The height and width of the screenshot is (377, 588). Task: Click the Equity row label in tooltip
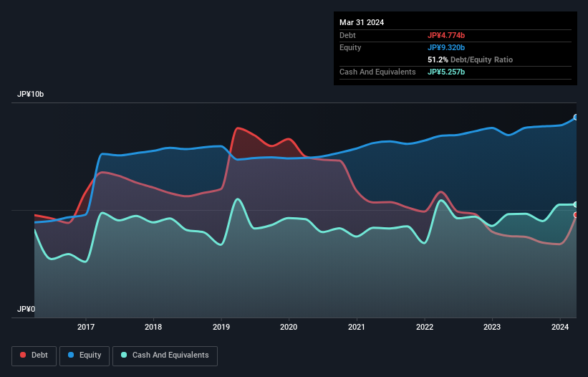click(350, 47)
